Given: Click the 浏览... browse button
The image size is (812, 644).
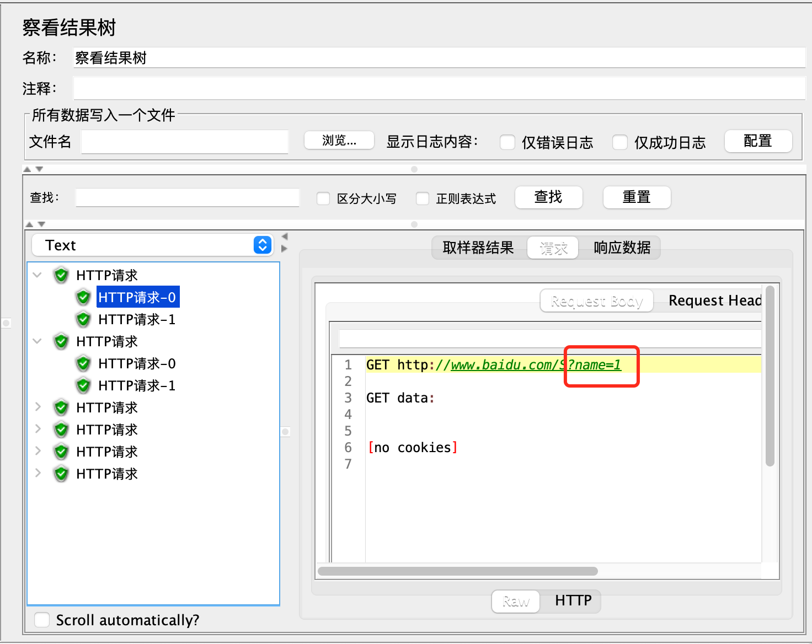Looking at the screenshot, I should 339,140.
